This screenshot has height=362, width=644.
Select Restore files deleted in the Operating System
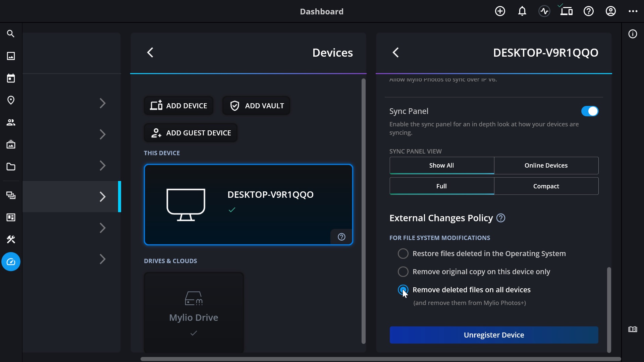403,254
